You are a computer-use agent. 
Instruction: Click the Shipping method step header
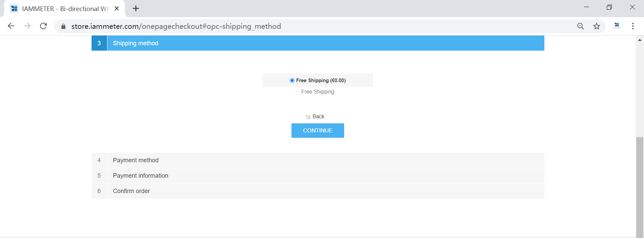(x=136, y=43)
